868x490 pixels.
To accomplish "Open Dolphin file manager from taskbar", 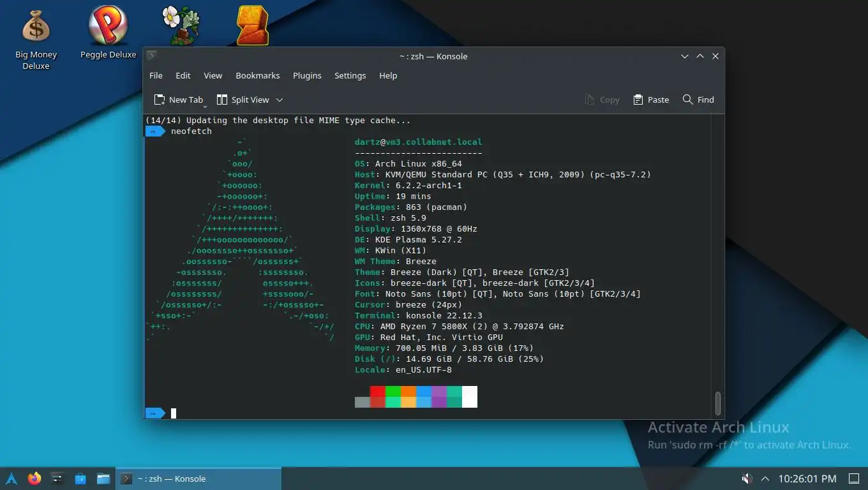I will pos(103,479).
